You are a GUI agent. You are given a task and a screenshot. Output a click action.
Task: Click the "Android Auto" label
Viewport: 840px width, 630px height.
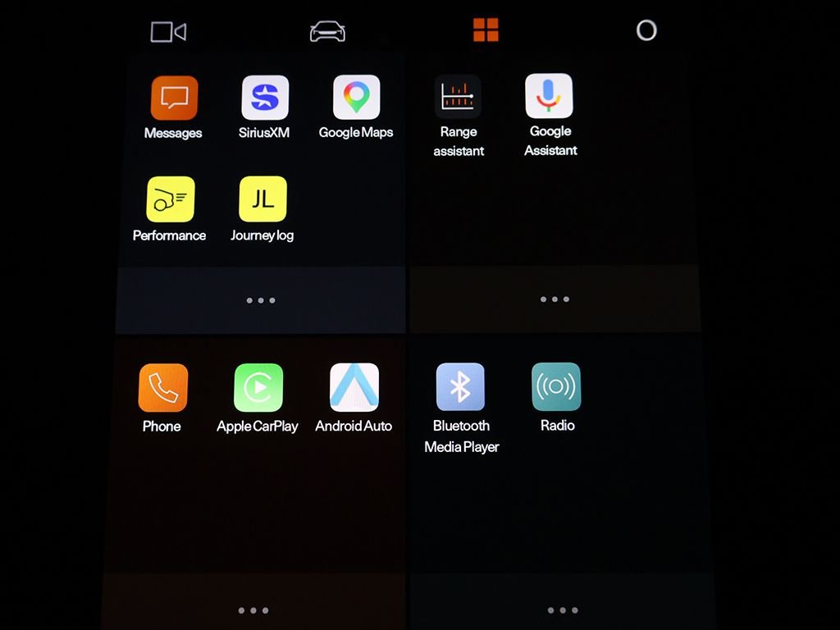click(x=354, y=426)
